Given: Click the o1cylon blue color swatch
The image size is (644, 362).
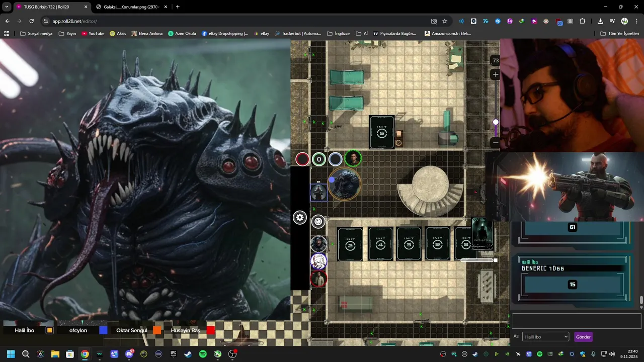Looking at the screenshot, I should (103, 330).
